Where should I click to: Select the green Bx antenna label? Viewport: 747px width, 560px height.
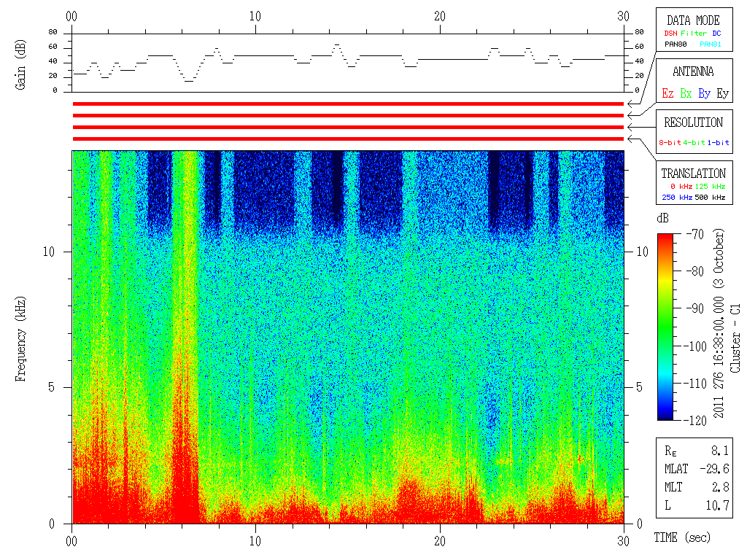(686, 93)
